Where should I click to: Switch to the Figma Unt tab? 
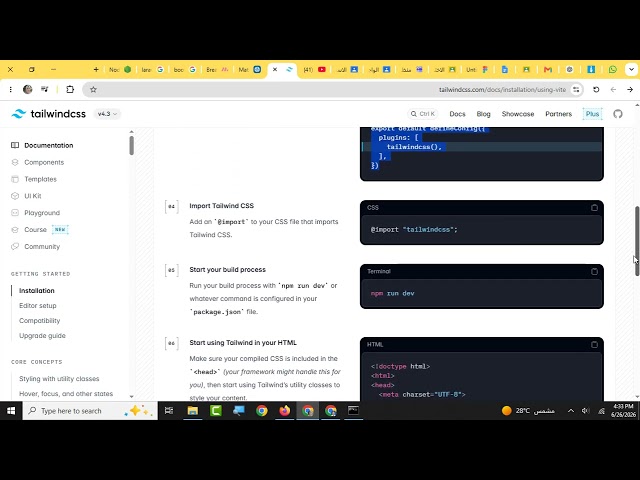pyautogui.click(x=477, y=69)
